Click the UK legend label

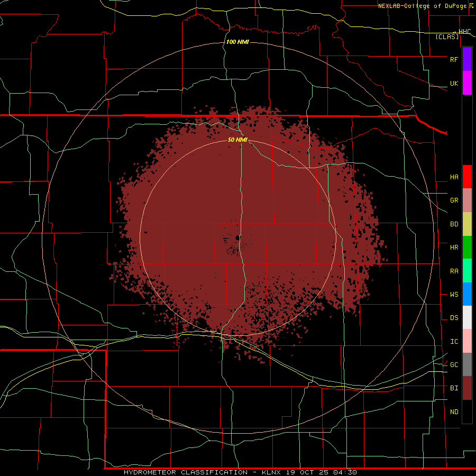point(454,83)
